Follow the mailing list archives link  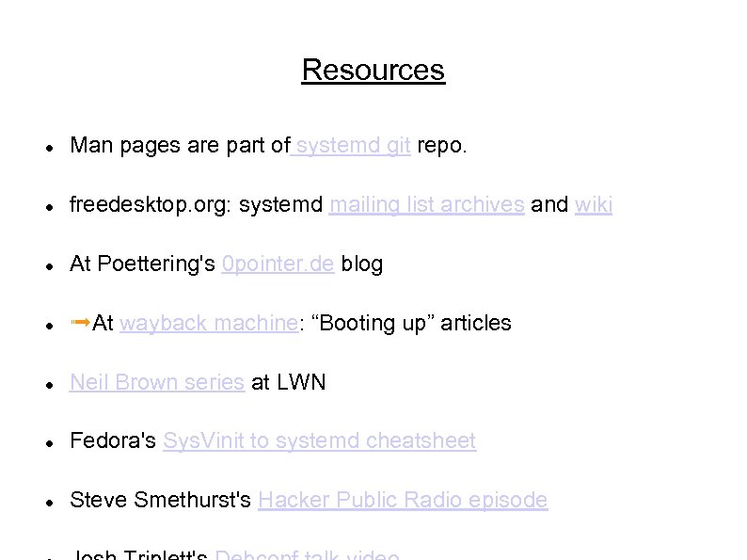[x=427, y=204]
